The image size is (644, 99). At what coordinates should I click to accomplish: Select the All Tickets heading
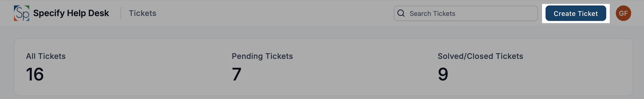[x=46, y=56]
